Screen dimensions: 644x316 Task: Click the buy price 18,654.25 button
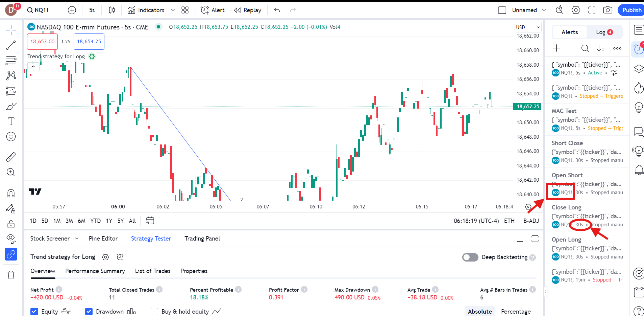coord(89,42)
